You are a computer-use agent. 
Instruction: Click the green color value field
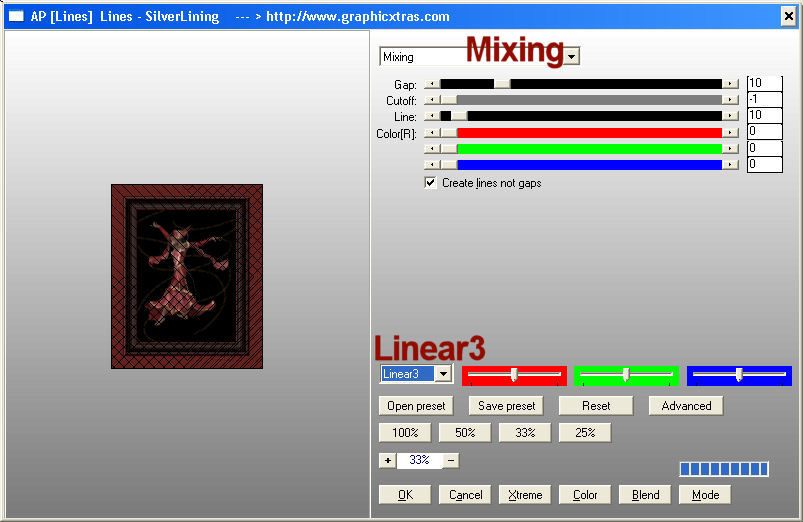tap(765, 148)
